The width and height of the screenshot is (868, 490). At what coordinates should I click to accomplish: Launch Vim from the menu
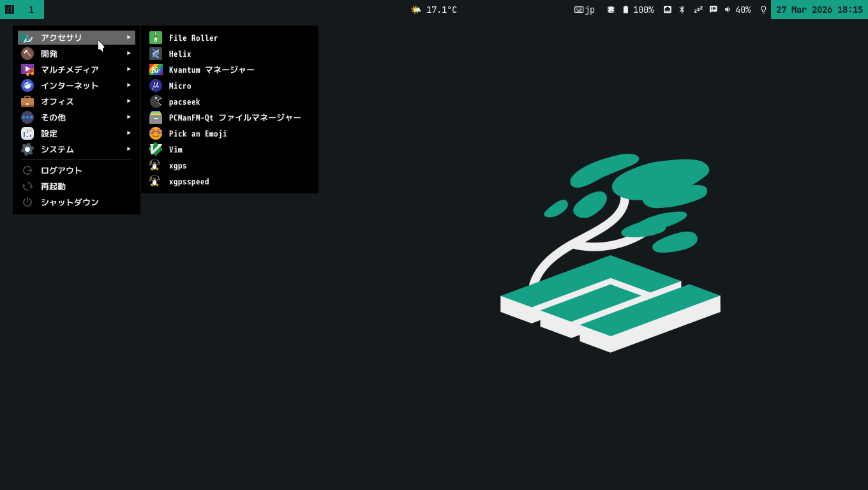click(175, 150)
